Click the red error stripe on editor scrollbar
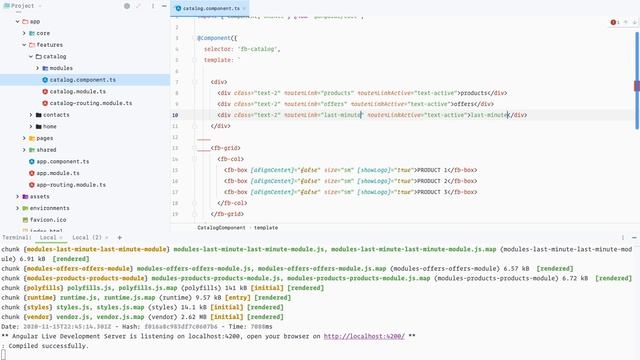The width and height of the screenshot is (640, 360). 636,86
